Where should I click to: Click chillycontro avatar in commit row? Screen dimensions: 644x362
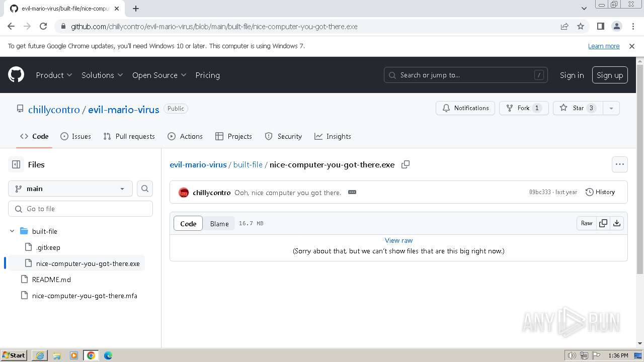tap(184, 193)
